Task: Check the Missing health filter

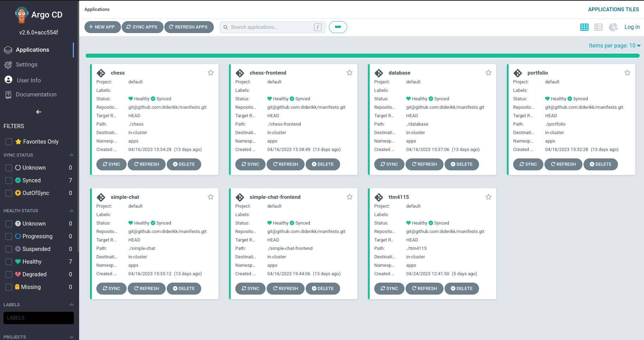Action: point(9,287)
